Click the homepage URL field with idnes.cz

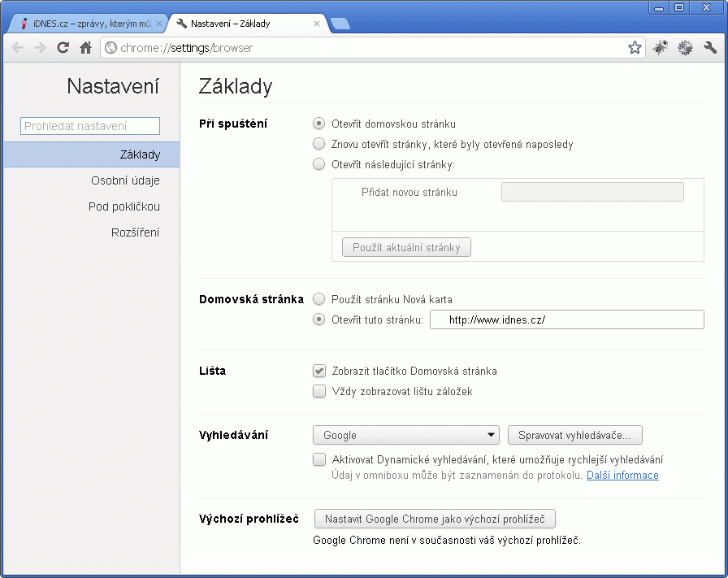click(567, 319)
